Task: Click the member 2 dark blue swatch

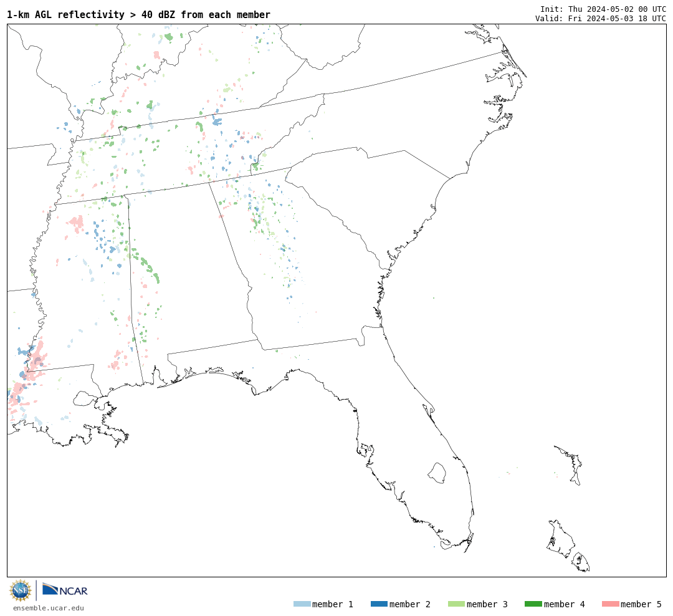Action: (x=379, y=604)
